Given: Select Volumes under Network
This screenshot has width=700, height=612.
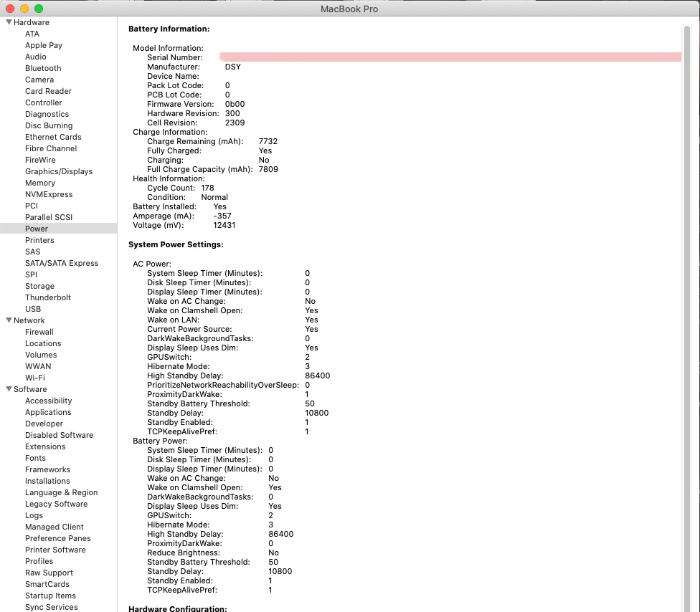Looking at the screenshot, I should pyautogui.click(x=41, y=355).
